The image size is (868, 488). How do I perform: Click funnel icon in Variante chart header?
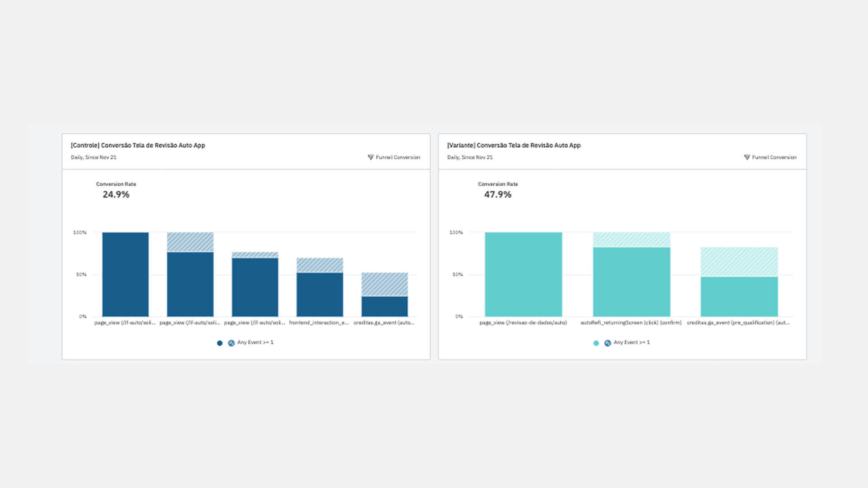[747, 157]
